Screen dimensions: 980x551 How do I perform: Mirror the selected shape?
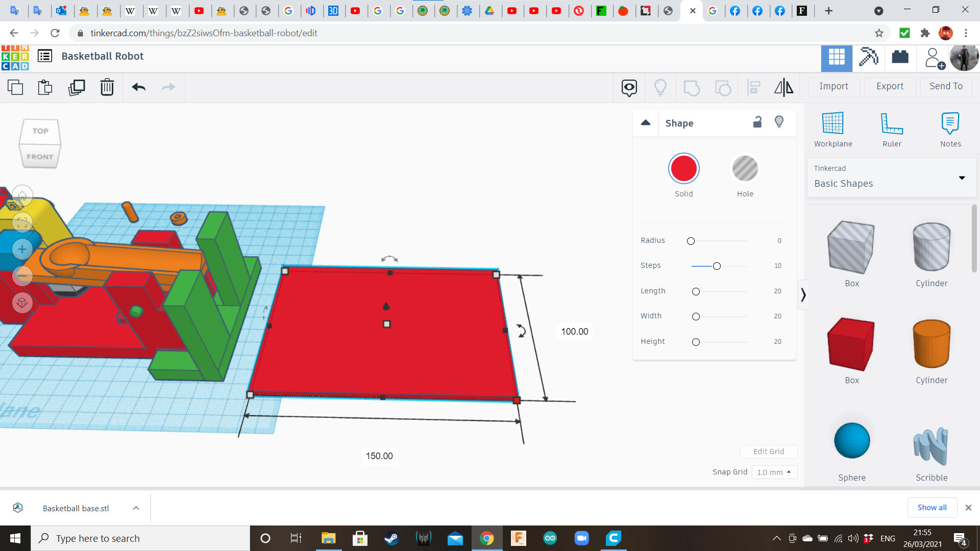pos(783,87)
